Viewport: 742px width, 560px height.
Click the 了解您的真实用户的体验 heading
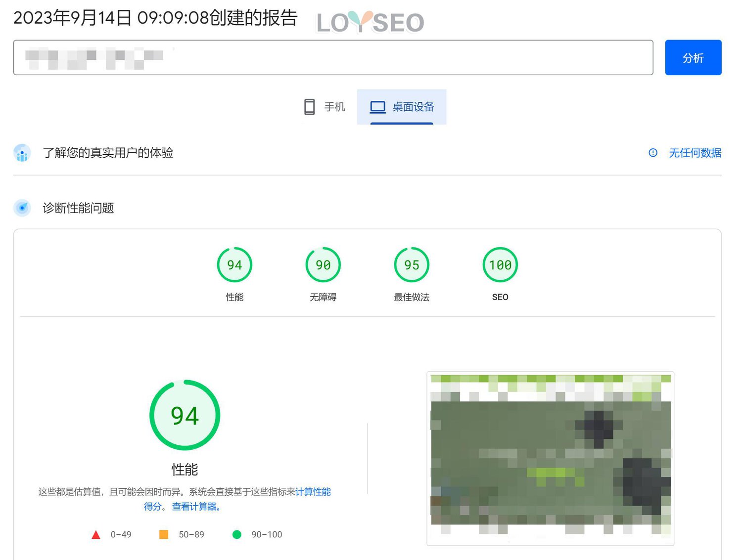coord(108,153)
